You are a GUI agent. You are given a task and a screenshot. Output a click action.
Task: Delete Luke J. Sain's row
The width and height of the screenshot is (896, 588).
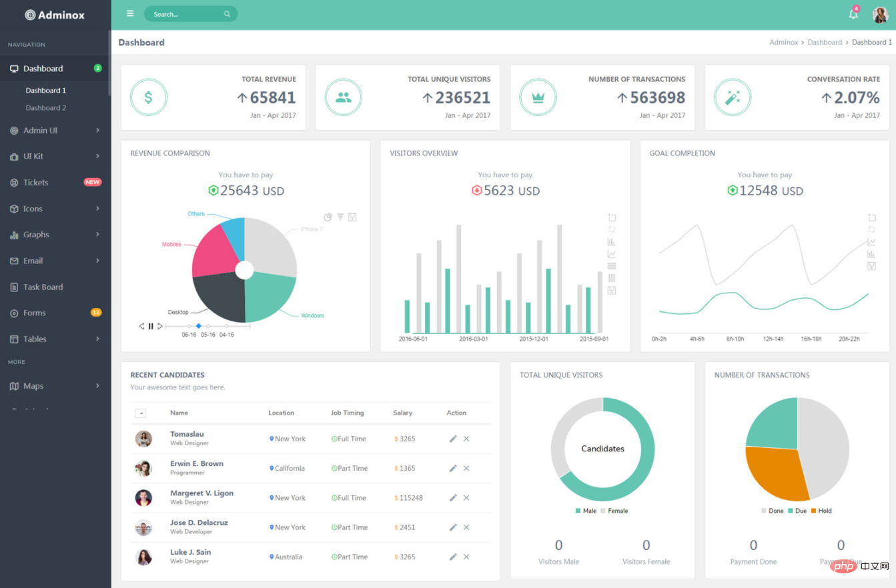pyautogui.click(x=466, y=557)
